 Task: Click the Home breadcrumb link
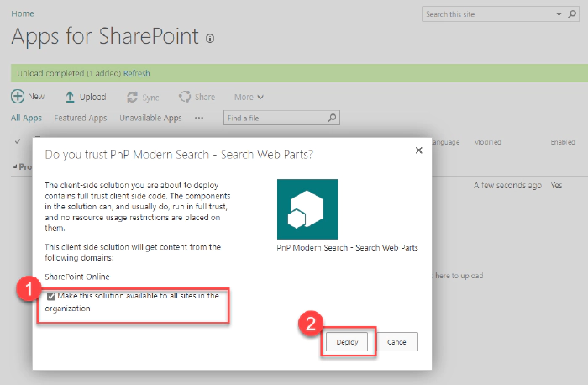point(23,14)
